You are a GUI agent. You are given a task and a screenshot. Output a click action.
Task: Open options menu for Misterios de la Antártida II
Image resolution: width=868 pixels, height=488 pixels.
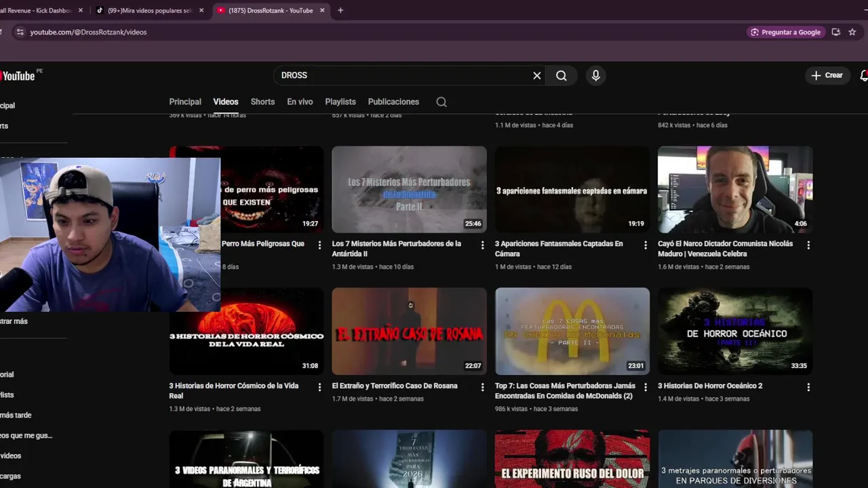point(482,245)
